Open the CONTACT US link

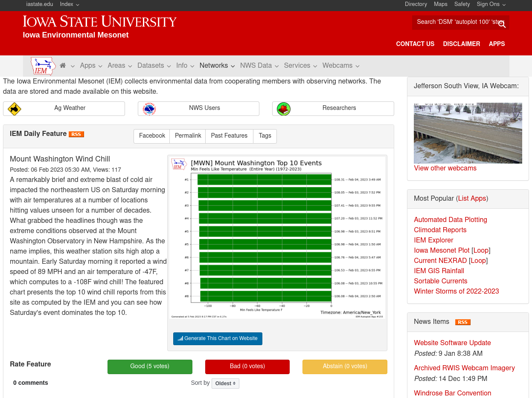(x=415, y=44)
